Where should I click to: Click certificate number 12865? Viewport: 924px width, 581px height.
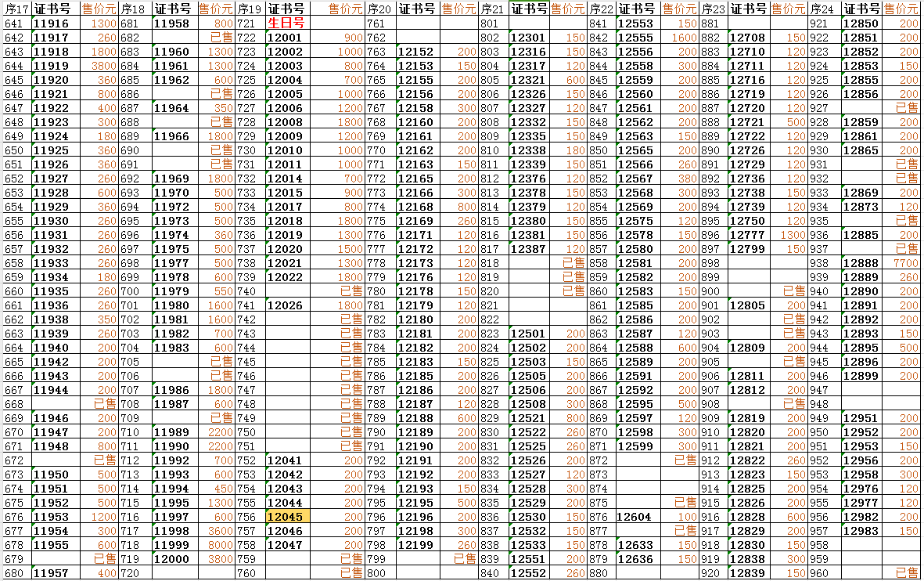pos(861,150)
